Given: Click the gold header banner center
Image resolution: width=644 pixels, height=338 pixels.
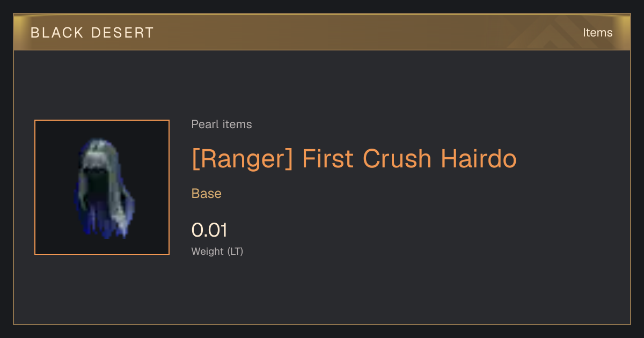Looking at the screenshot, I should [322, 33].
